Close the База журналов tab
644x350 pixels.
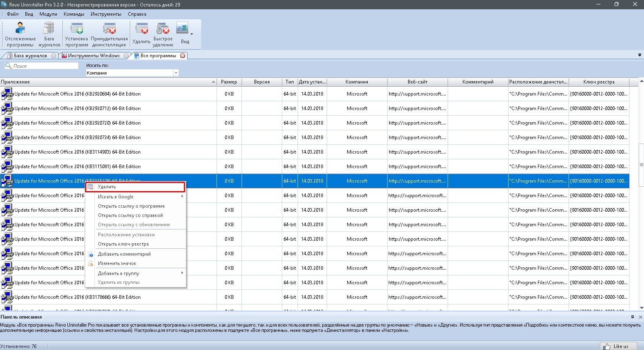(x=54, y=56)
